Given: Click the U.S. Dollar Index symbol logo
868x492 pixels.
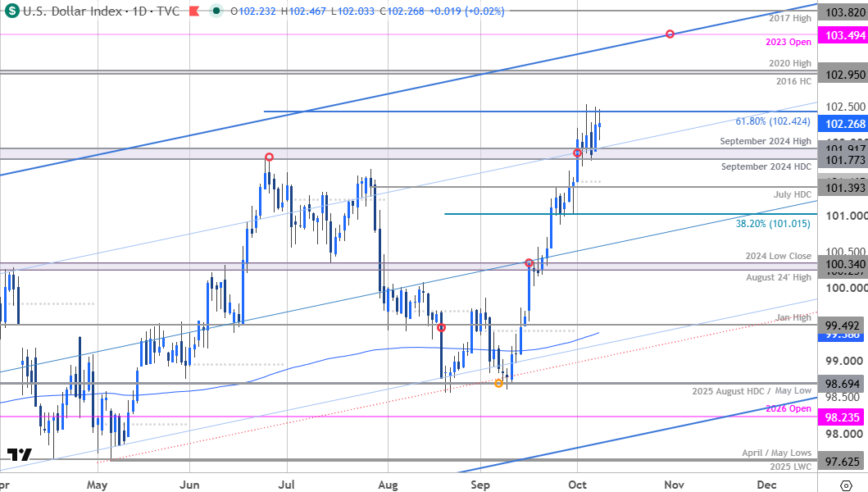Looking at the screenshot, I should coord(11,11).
